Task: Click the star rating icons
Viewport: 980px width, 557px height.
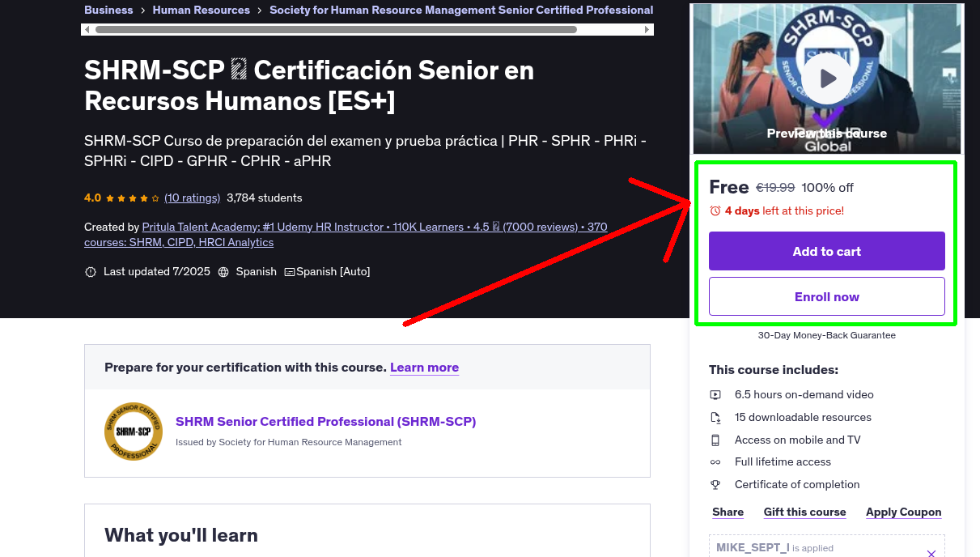Action: (132, 198)
